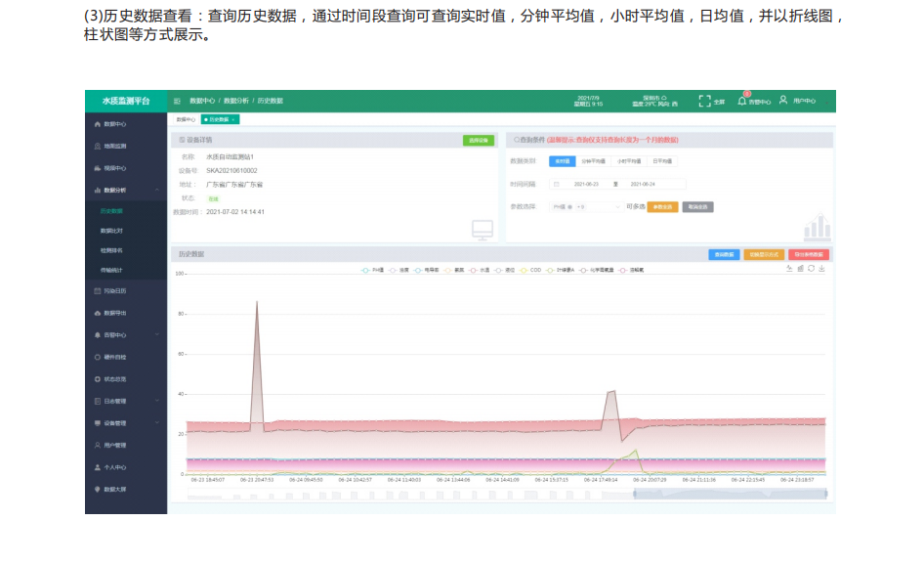Click the fullscreen 全屏 icon in header
Screen dimensions: 924x564
704,101
